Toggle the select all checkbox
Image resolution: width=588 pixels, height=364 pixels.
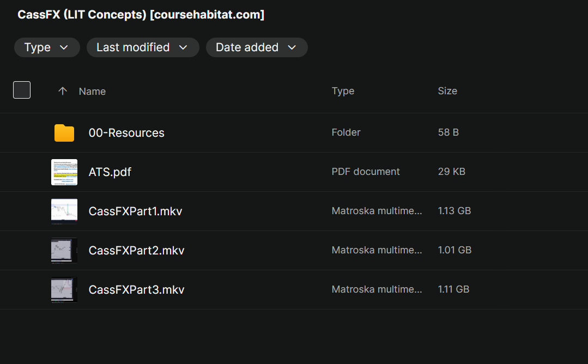tap(22, 90)
